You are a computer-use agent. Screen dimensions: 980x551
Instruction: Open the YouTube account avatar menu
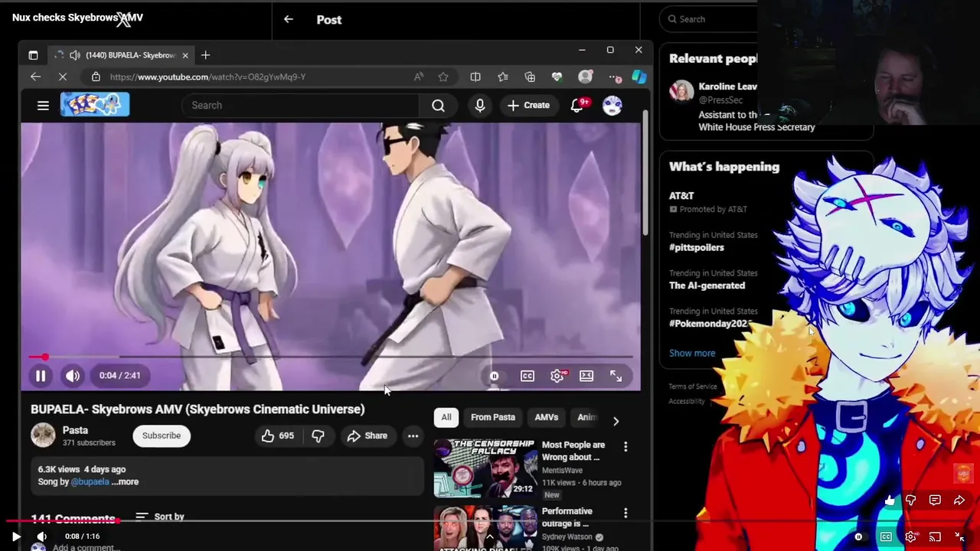pyautogui.click(x=612, y=106)
